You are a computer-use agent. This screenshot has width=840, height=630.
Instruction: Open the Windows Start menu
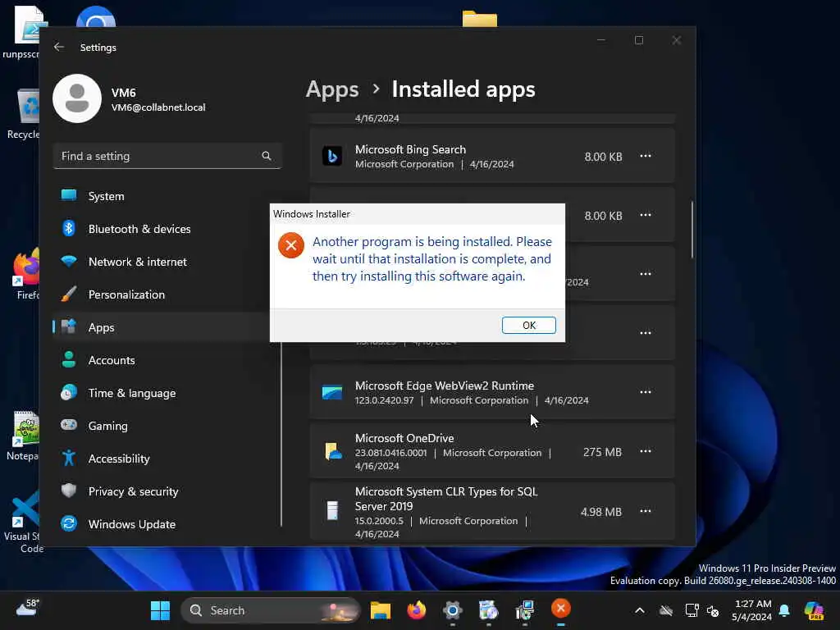coord(160,610)
